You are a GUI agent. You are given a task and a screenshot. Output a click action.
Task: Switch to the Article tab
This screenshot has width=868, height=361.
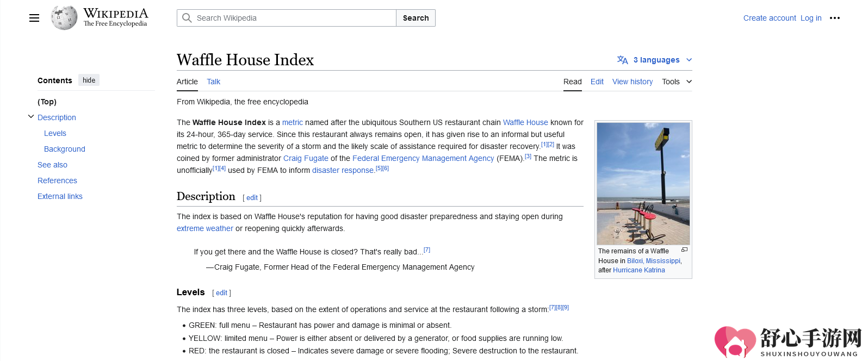click(x=187, y=82)
